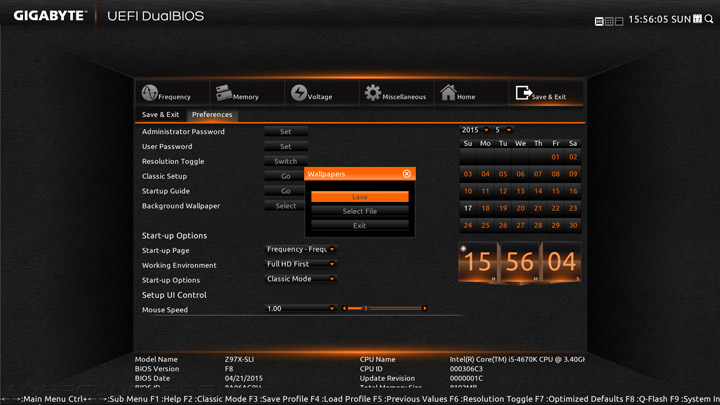Click Go for Classic Setup

tap(285, 176)
